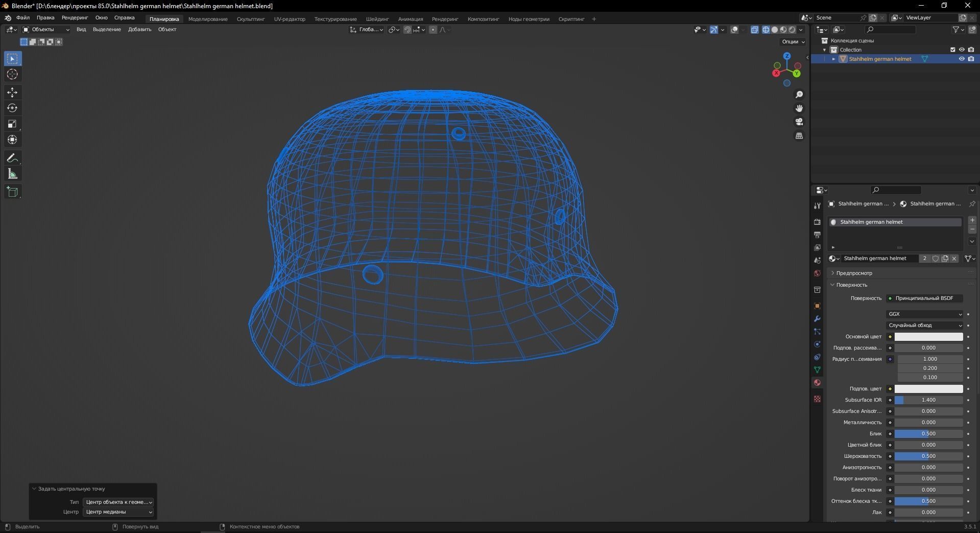Open the Output properties tab
Image resolution: width=980 pixels, height=533 pixels.
click(817, 235)
